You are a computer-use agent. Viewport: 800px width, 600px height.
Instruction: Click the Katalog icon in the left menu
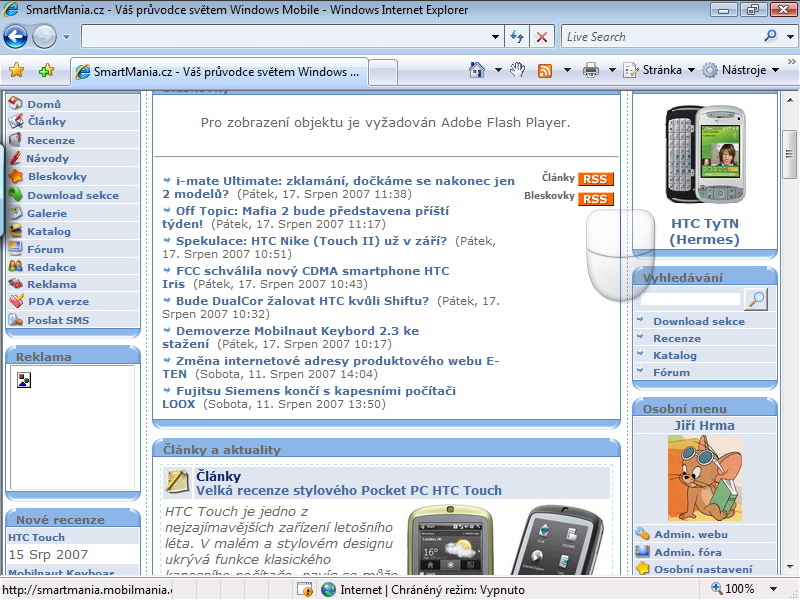16,231
